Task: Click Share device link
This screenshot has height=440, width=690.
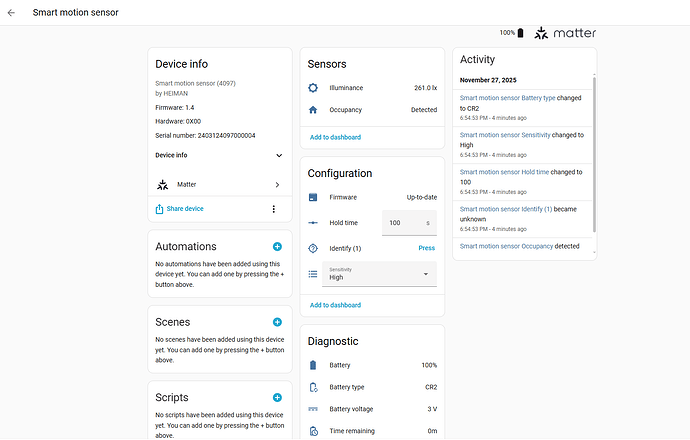Action: [x=184, y=209]
